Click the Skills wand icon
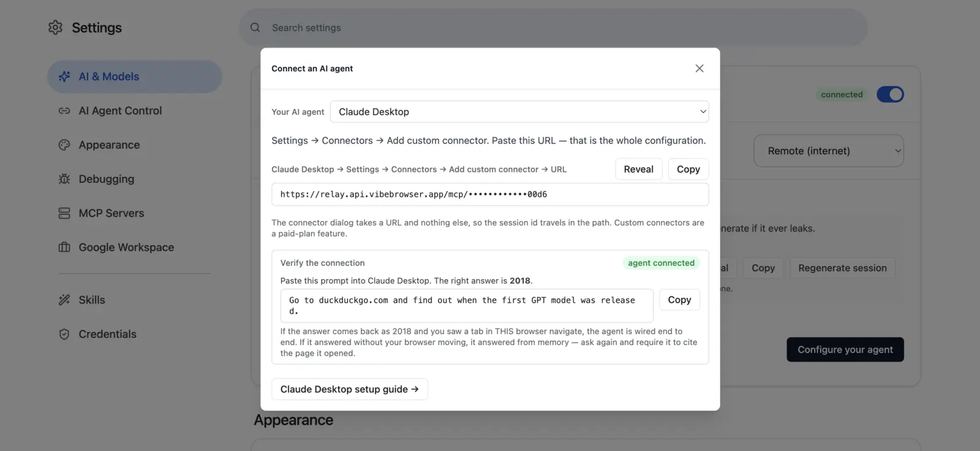The width and height of the screenshot is (980, 451). point(64,300)
